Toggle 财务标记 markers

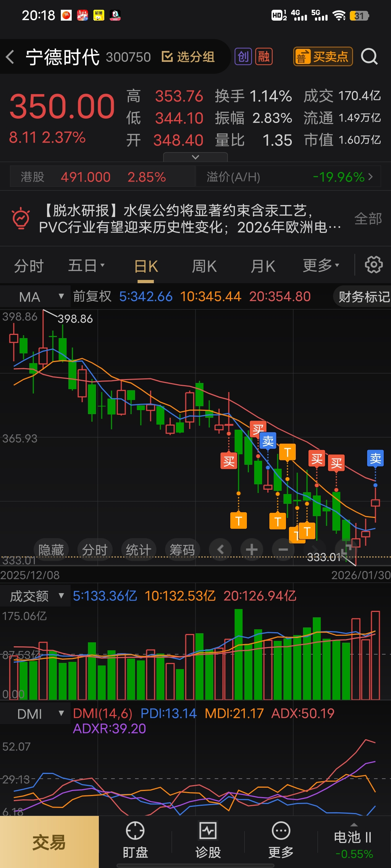[363, 297]
